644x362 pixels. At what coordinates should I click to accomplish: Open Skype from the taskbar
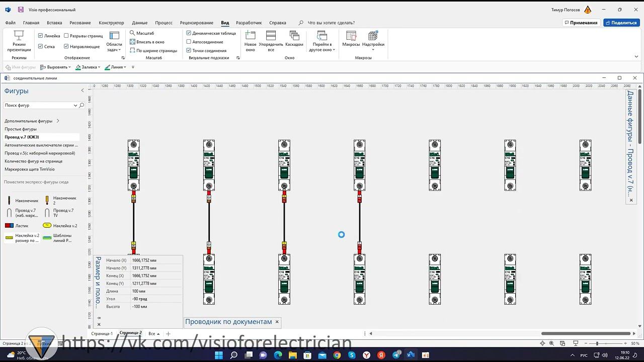352,355
